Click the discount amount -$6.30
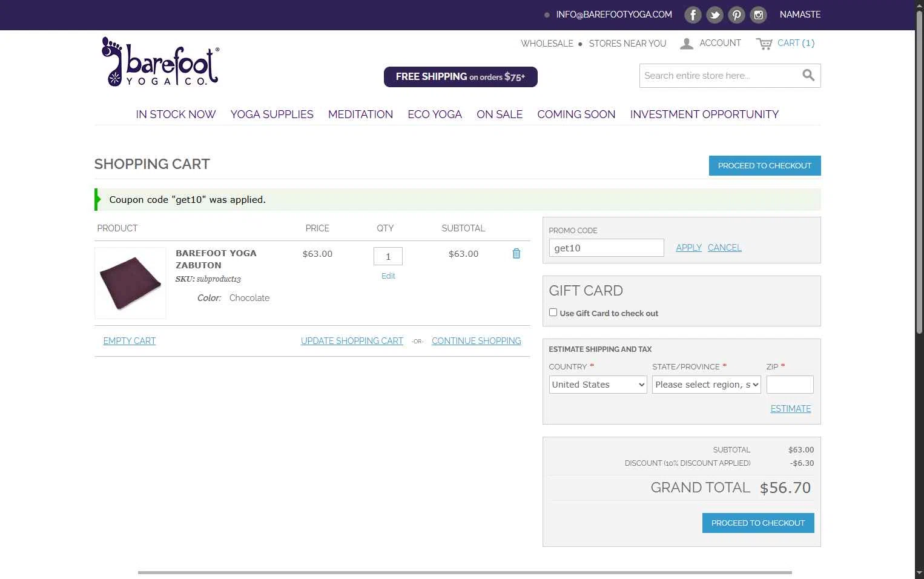Screen dimensions: 924x579 [802, 463]
